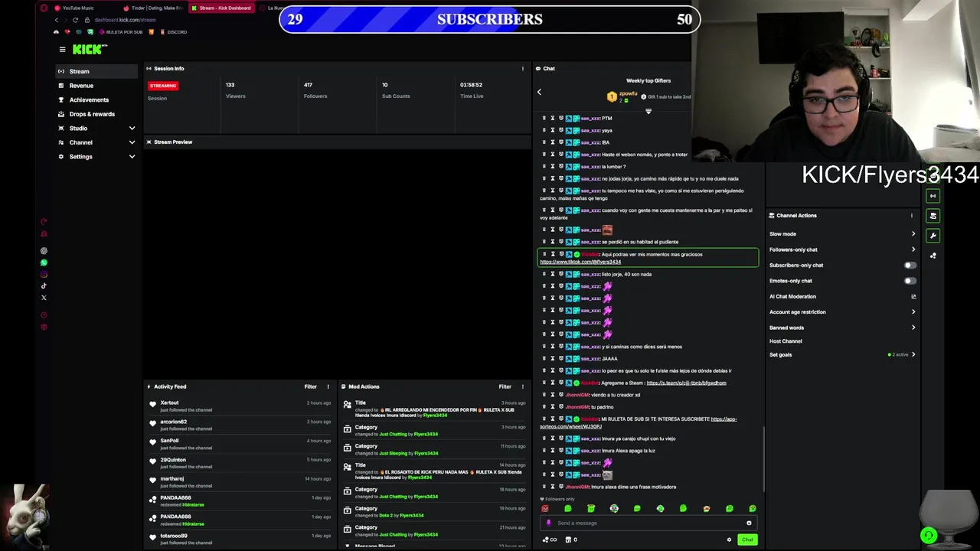Open the emoji picker in message box
This screenshot has width=980, height=551.
(749, 523)
